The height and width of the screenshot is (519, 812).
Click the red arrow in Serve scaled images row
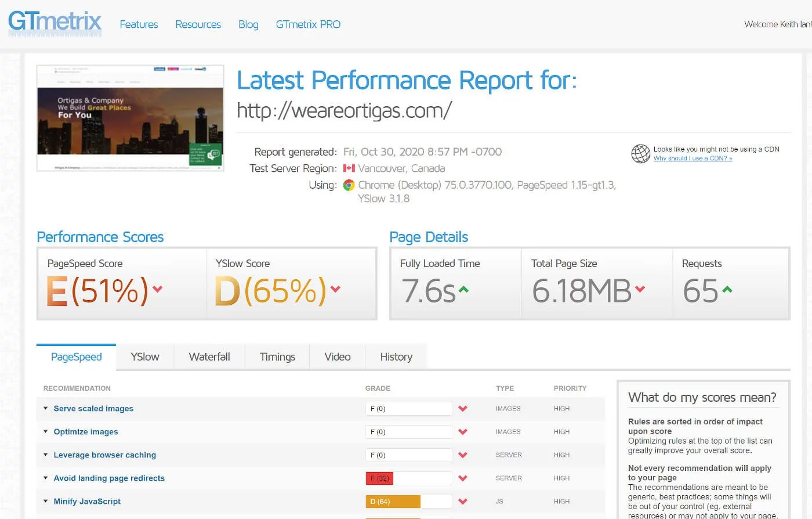[x=463, y=409]
